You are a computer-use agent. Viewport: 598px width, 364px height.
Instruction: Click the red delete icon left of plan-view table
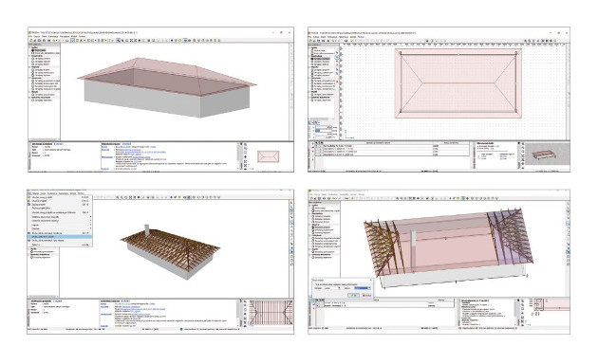pyautogui.click(x=312, y=151)
